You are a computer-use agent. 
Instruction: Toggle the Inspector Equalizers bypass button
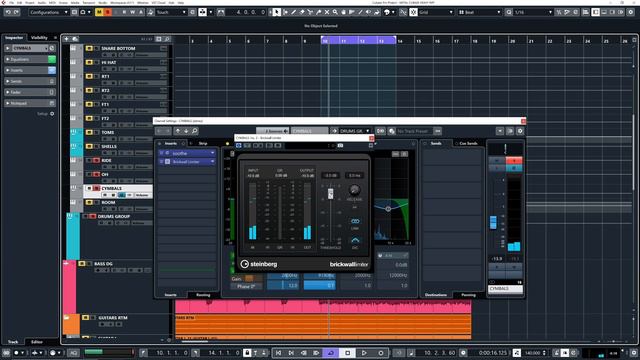[x=52, y=59]
